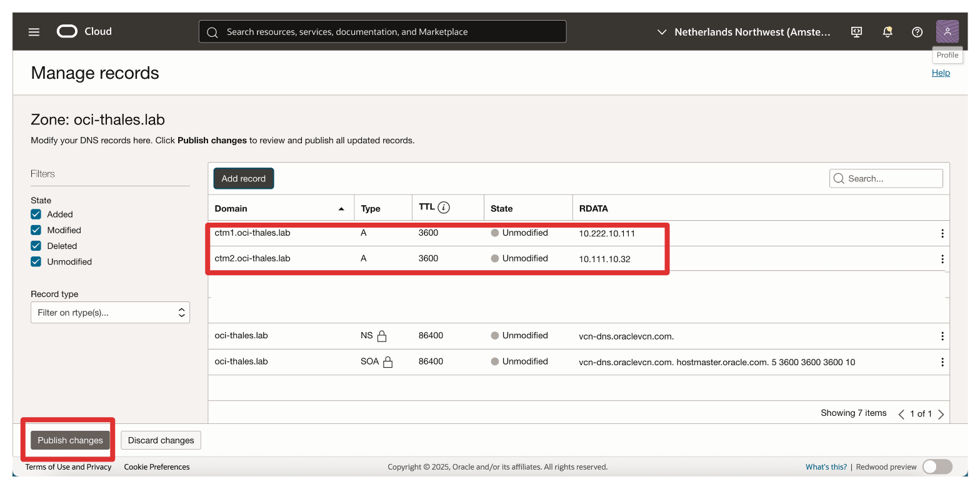Open the help question mark icon
980x489 pixels.
click(x=917, y=32)
